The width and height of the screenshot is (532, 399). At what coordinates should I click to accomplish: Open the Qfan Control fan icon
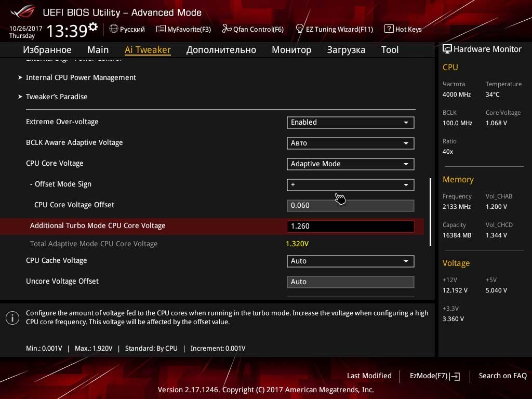227,29
